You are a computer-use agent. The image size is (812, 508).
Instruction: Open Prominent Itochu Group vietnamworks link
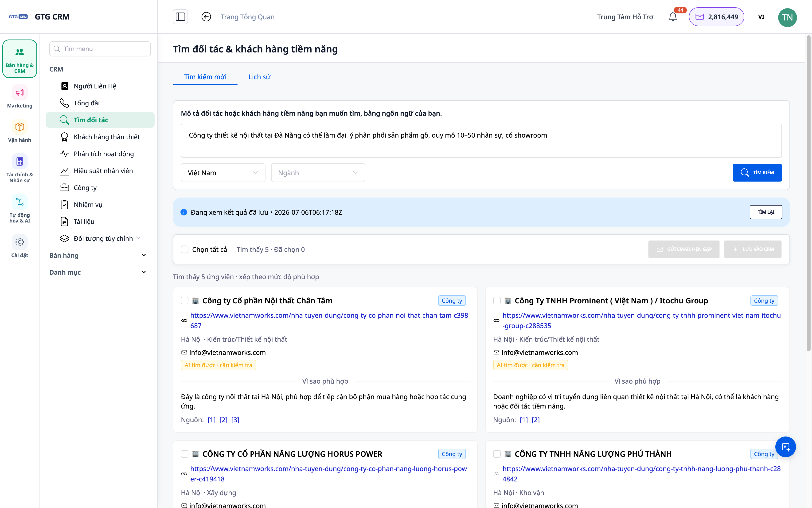(x=642, y=321)
